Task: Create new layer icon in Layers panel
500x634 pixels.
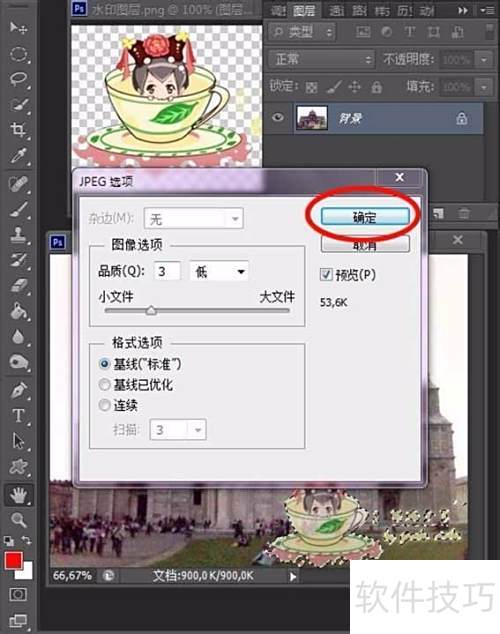Action: [x=438, y=213]
